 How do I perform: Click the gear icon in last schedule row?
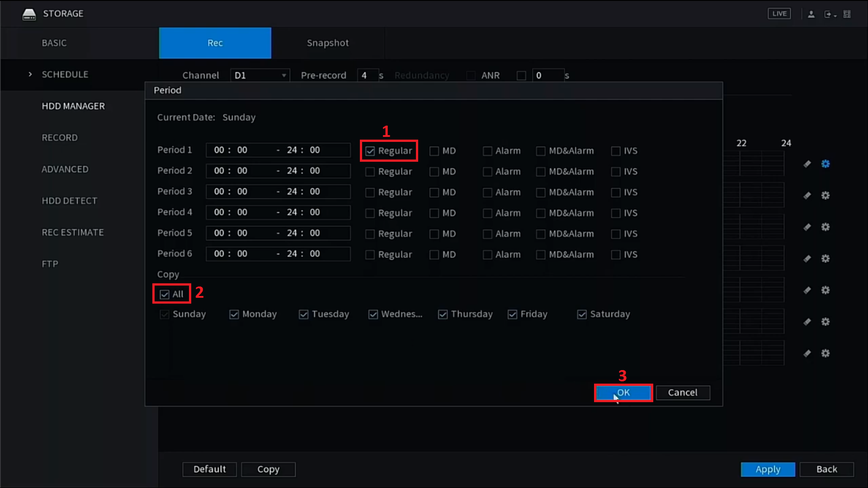coord(826,353)
